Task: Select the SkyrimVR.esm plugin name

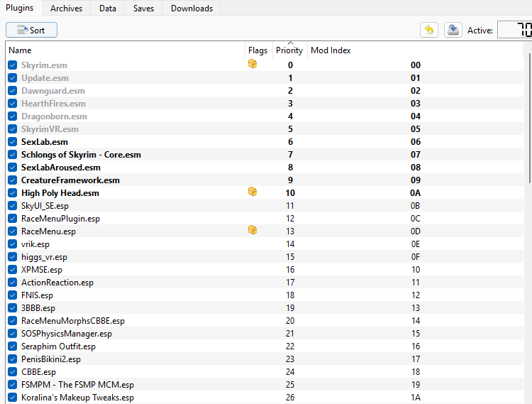Action: coord(50,129)
